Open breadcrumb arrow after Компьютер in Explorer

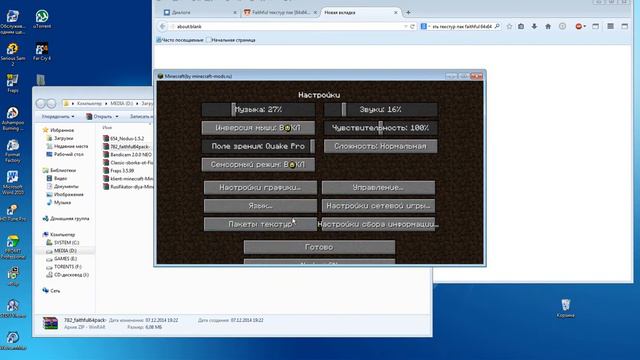106,104
